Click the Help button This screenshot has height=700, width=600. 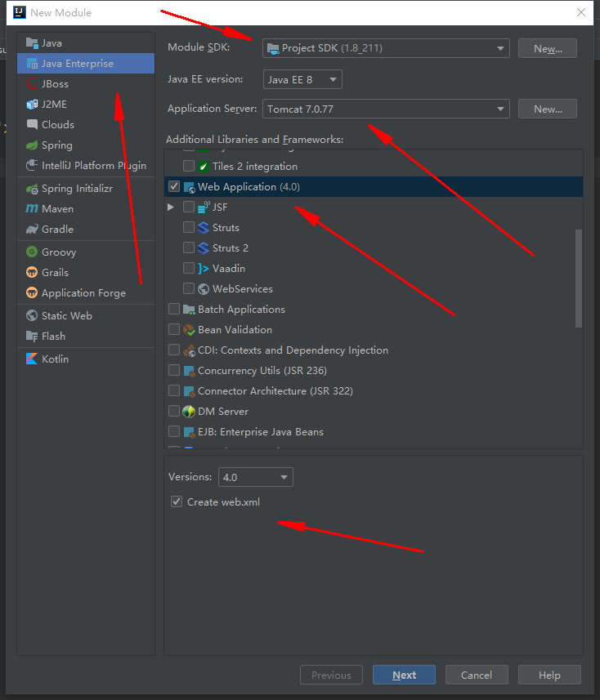coord(549,675)
